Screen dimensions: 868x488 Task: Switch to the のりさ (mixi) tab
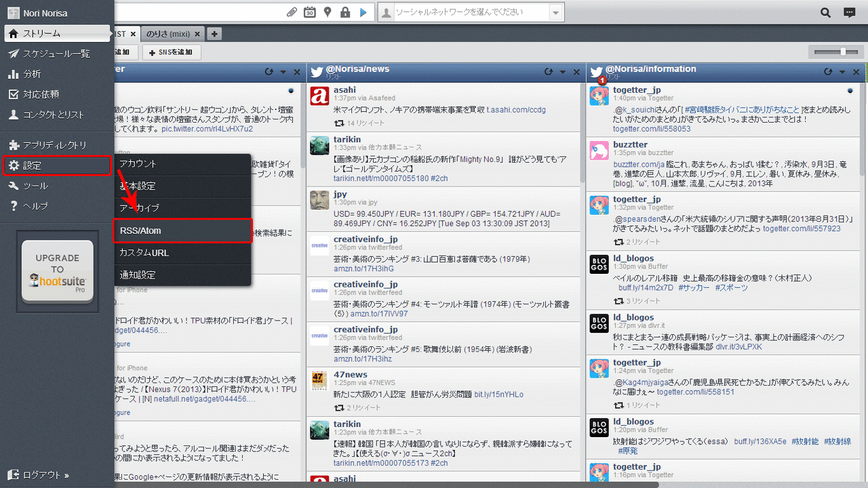point(167,33)
